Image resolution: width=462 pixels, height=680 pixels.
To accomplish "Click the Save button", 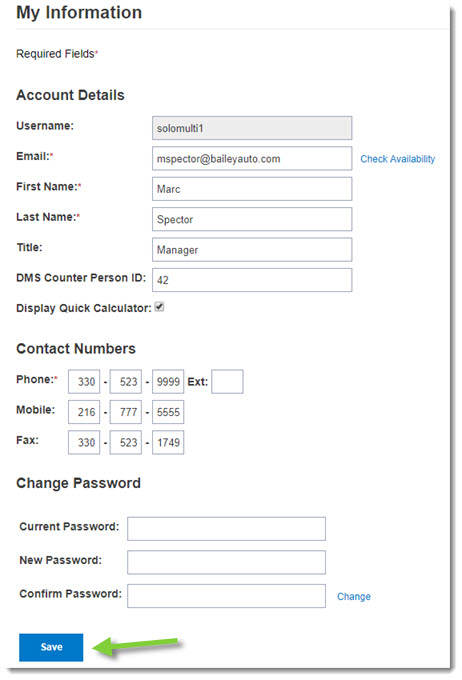I will pos(51,647).
